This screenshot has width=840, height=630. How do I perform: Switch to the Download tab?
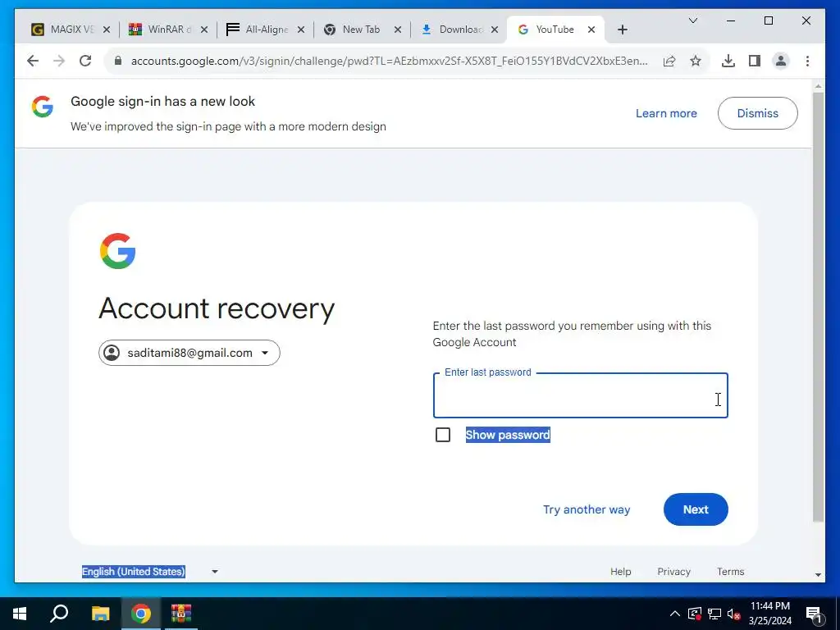click(458, 30)
